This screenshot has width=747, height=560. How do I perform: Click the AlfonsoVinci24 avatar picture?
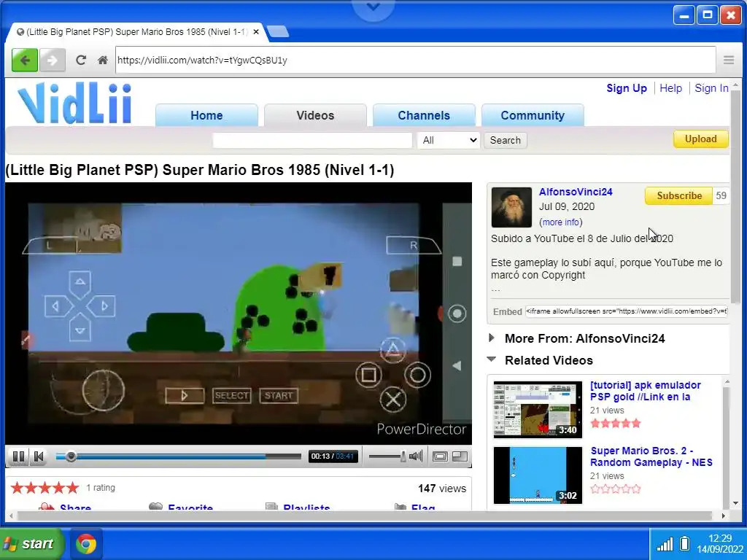click(511, 207)
